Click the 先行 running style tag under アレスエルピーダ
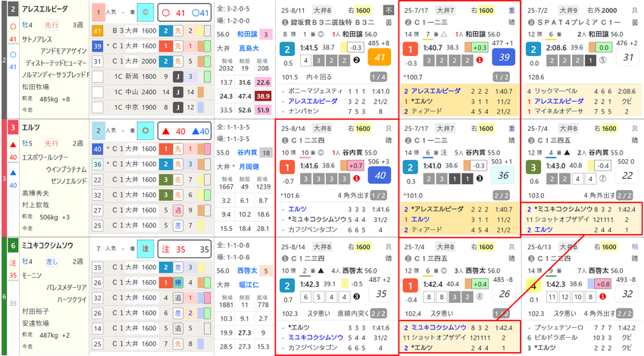The image size is (644, 356). 52,25
